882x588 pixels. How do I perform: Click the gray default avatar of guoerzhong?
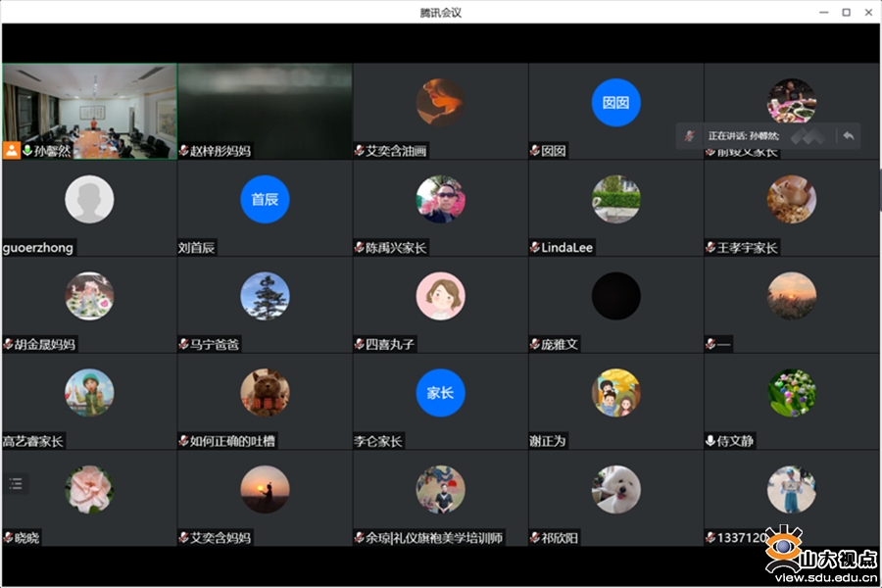click(89, 199)
